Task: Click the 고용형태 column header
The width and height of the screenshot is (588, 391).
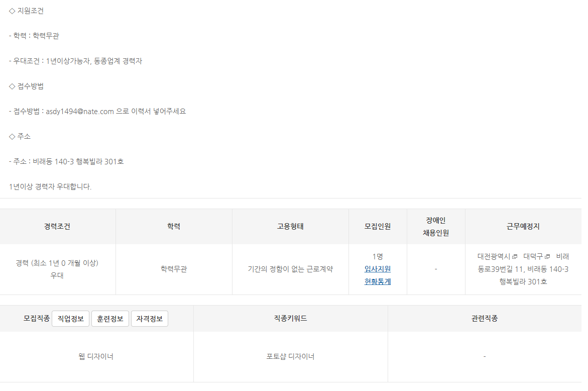Action: coord(290,226)
